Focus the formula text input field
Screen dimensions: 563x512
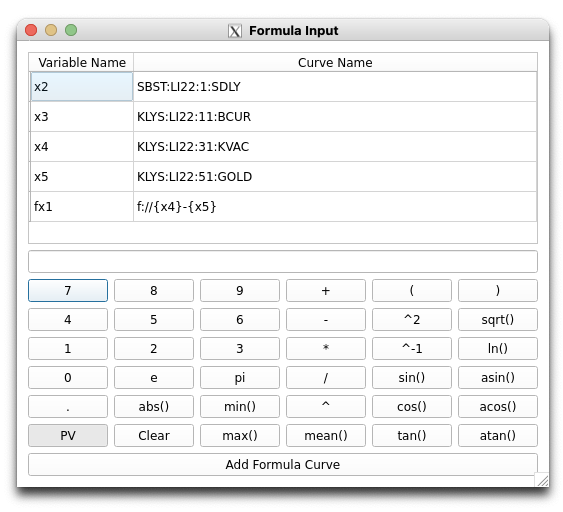click(283, 262)
